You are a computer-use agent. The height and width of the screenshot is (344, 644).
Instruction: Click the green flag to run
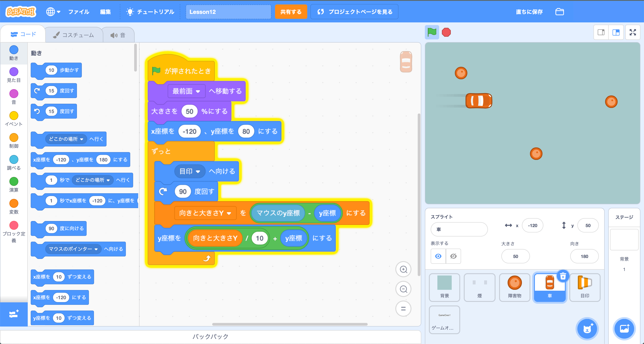coord(432,32)
